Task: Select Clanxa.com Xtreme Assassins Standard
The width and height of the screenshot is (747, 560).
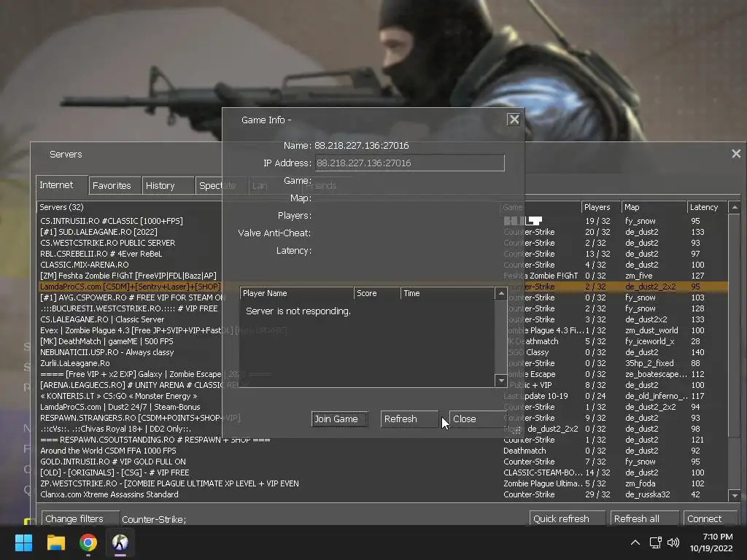Action: coord(382,495)
